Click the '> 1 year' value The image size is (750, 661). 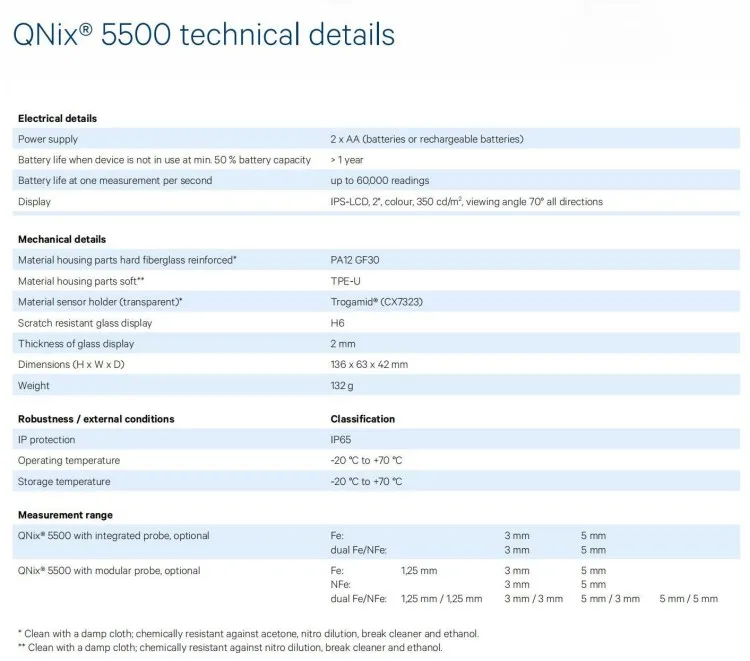pyautogui.click(x=347, y=160)
